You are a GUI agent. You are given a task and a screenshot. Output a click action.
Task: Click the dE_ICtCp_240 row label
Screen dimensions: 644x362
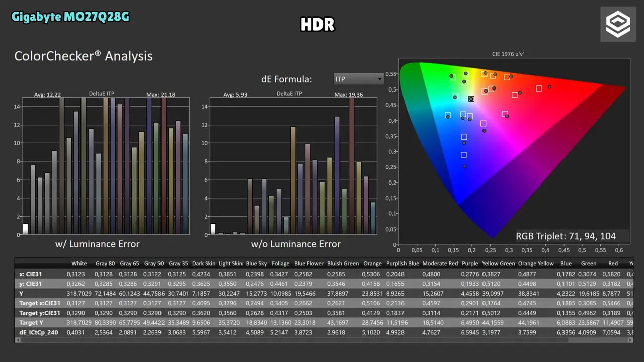[39, 332]
